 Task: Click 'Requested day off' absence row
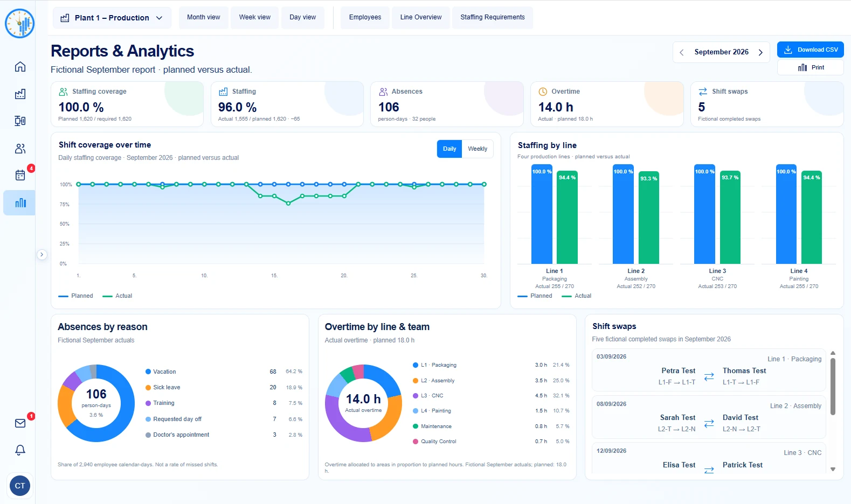(x=224, y=419)
